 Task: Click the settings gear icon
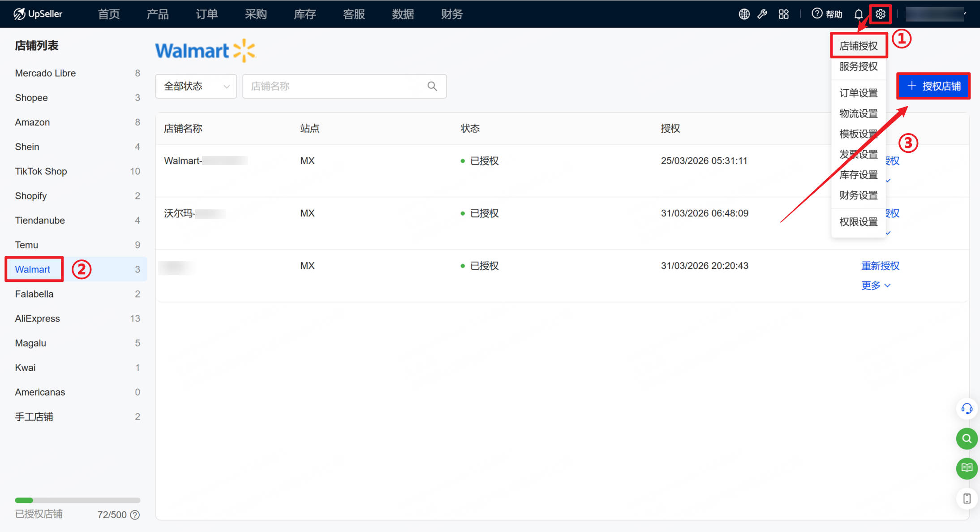coord(881,14)
